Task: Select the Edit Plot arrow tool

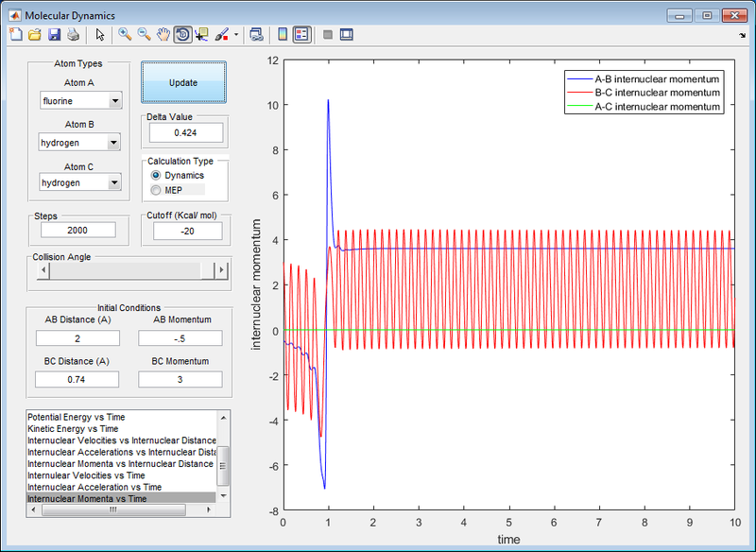Action: [x=100, y=34]
